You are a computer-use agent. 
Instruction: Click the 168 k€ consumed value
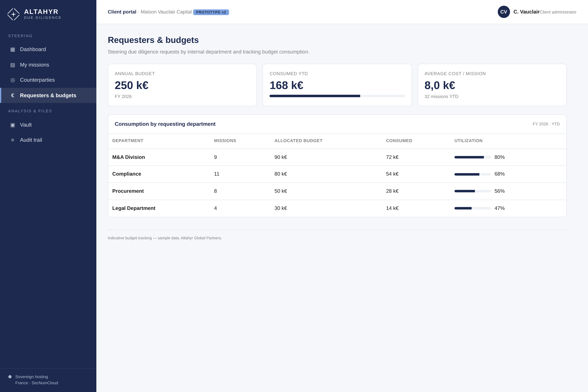(286, 85)
